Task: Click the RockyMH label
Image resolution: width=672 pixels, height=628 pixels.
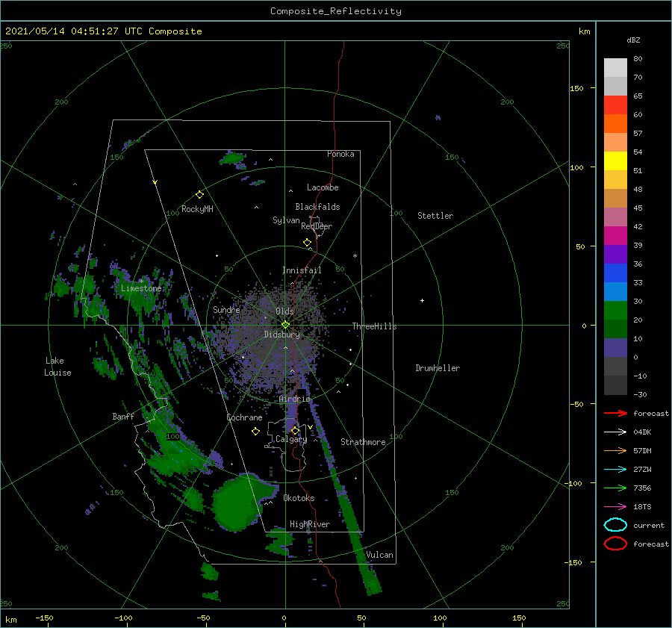Action: point(197,209)
